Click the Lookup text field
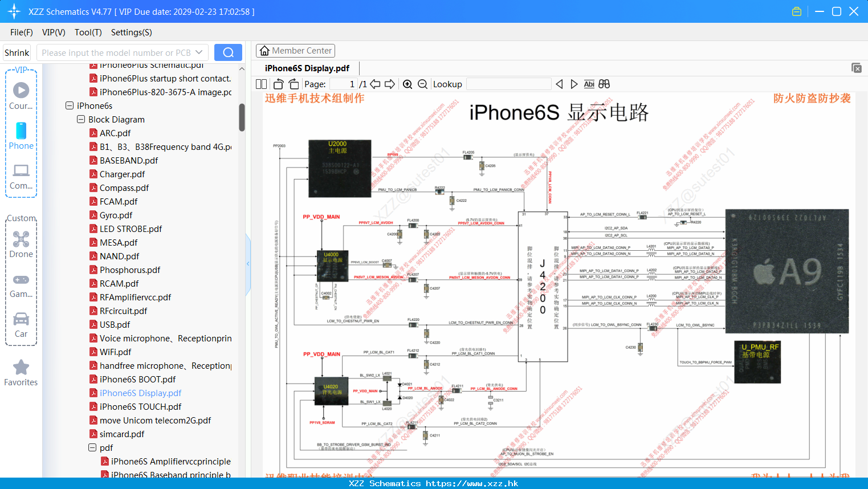This screenshot has width=868, height=489. coord(509,84)
